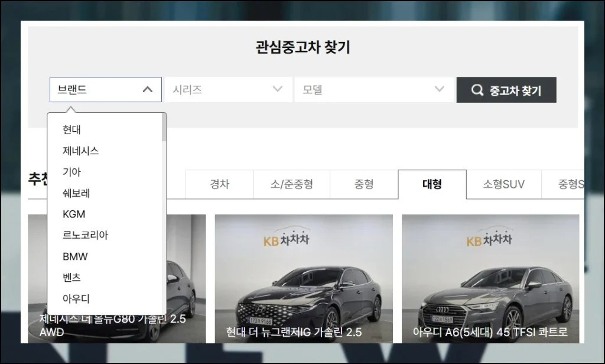Click the 아우디 A6(5세대) 45 TFSI 콰트로 title
The height and width of the screenshot is (364, 605).
point(490,332)
